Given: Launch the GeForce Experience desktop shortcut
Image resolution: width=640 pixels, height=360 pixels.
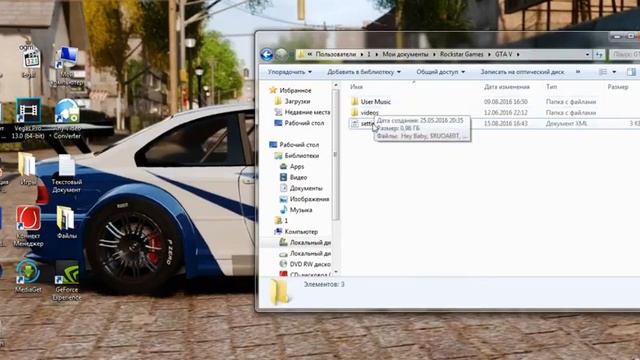Looking at the screenshot, I should pyautogui.click(x=67, y=280).
